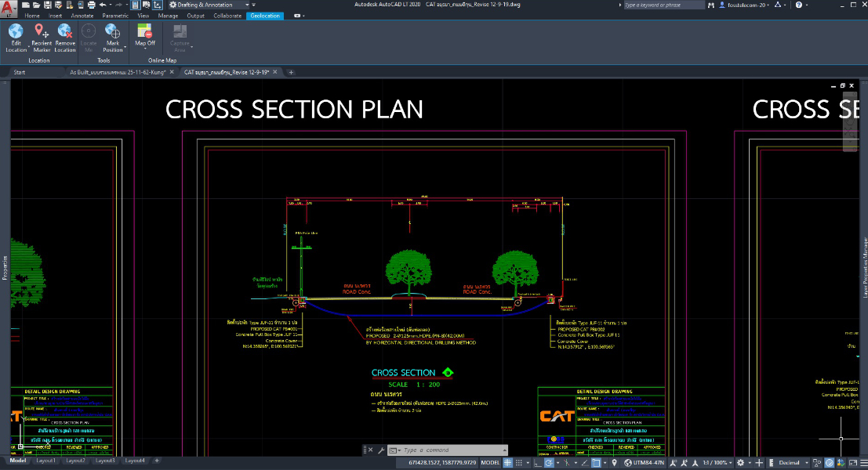Expand the Map Off dropdown arrow
This screenshot has height=470, width=868.
145,48
